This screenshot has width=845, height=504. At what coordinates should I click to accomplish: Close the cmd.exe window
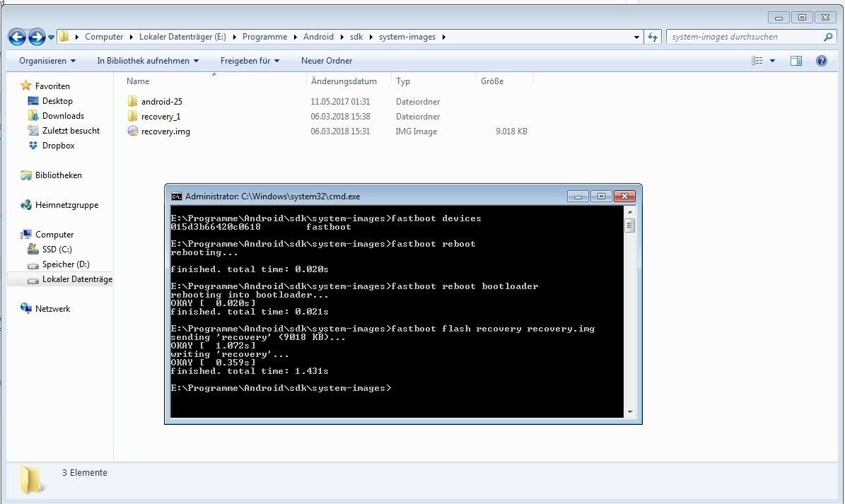(624, 197)
